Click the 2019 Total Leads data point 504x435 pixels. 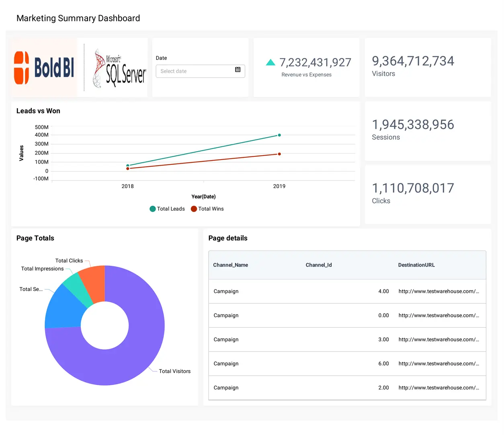279,135
